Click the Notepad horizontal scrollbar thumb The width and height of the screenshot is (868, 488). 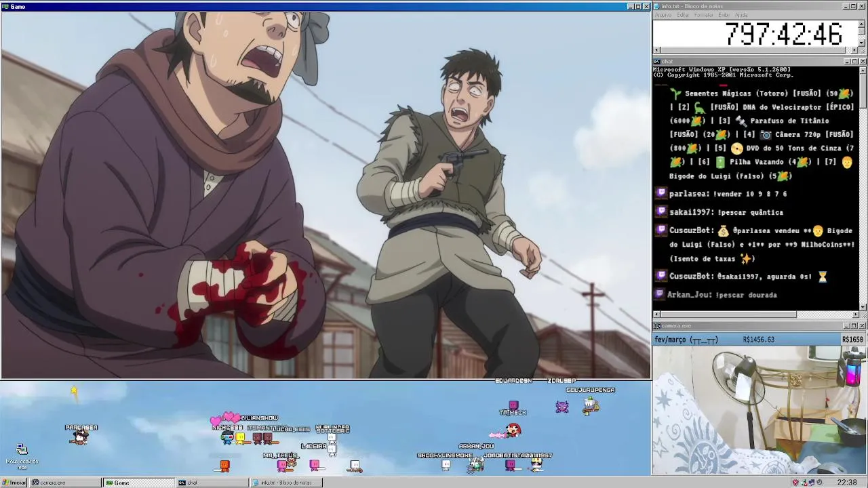point(753,49)
